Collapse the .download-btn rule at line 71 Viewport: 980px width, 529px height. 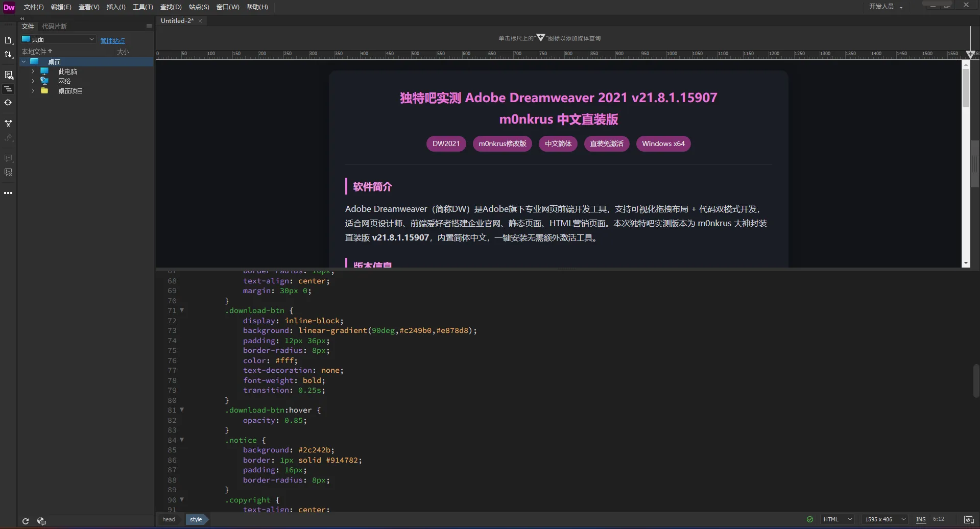point(182,310)
